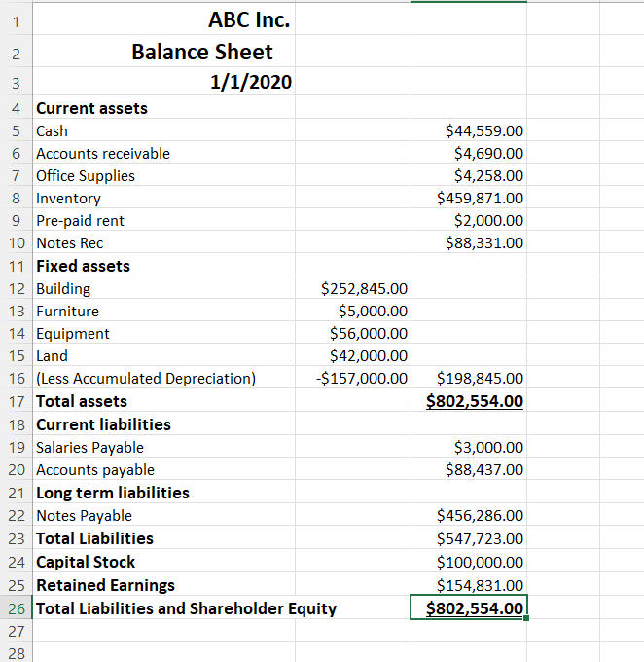Select the Balance Sheet heading cell
The width and height of the screenshot is (644, 662).
coord(163,52)
